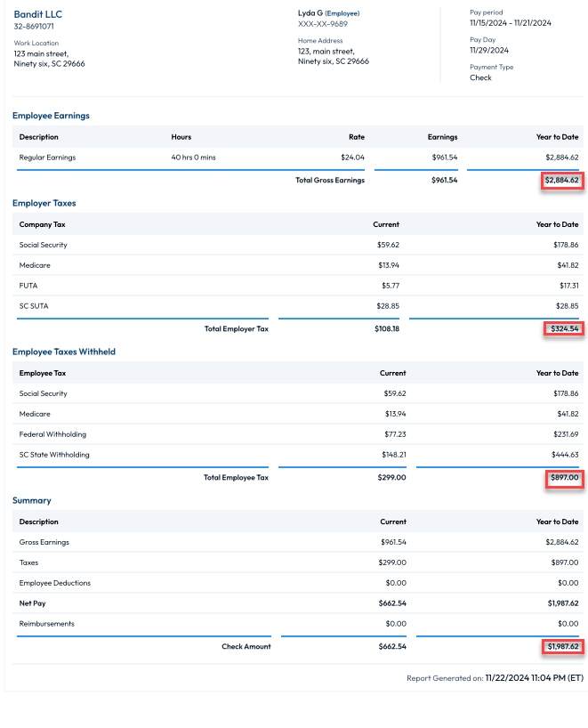Viewport: 588px width, 728px height.
Task: Select the SC SUTA row label
Action: (x=34, y=306)
